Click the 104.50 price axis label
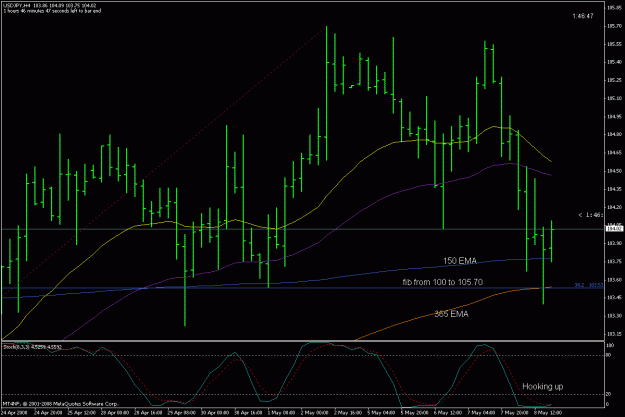This screenshot has width=625, height=417. pos(614,171)
